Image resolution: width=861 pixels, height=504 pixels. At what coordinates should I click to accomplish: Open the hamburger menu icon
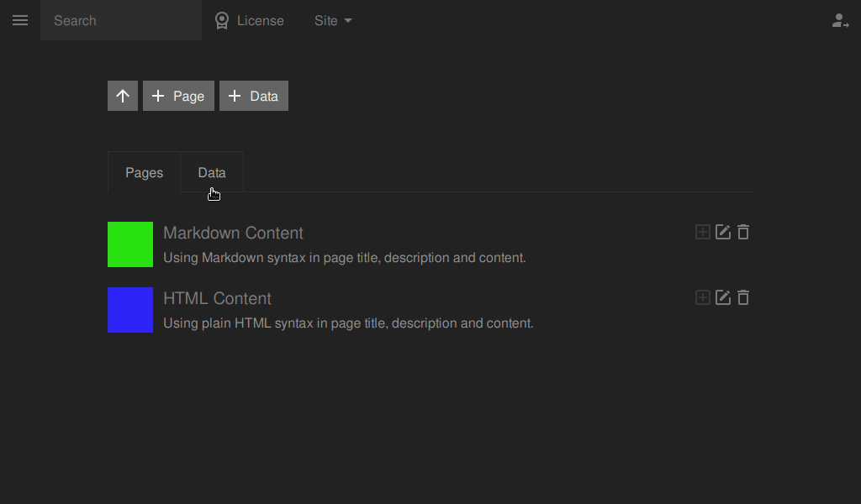(x=20, y=20)
